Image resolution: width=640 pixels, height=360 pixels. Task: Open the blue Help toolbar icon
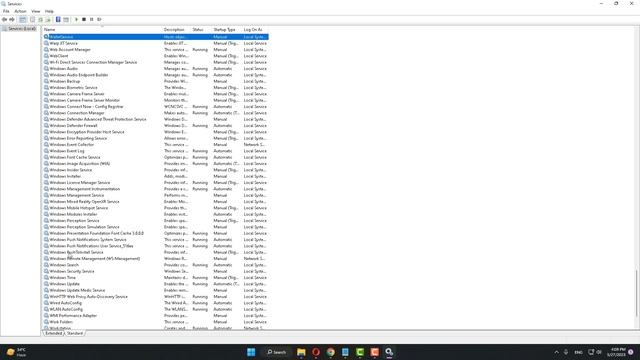pyautogui.click(x=58, y=20)
